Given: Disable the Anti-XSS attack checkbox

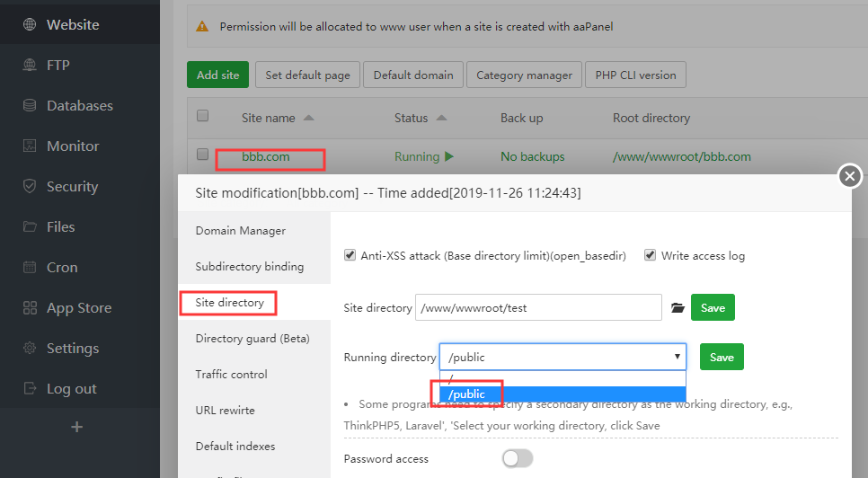Looking at the screenshot, I should click(x=350, y=255).
